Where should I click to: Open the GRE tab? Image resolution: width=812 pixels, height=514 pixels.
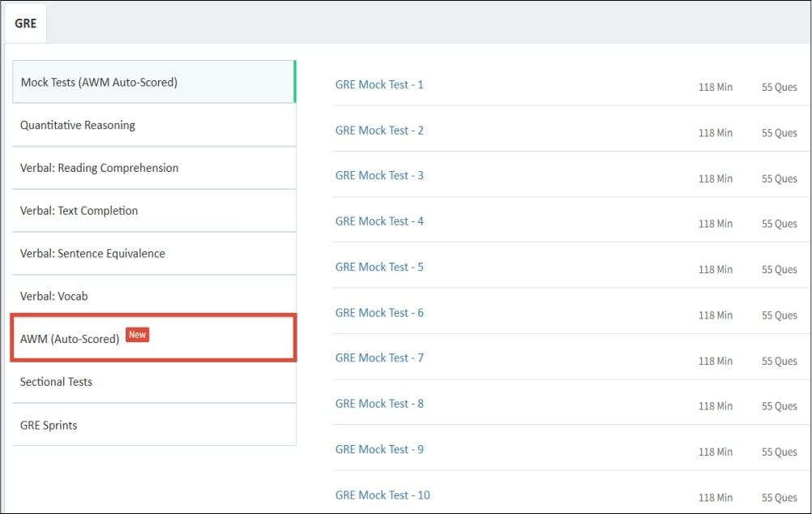25,24
